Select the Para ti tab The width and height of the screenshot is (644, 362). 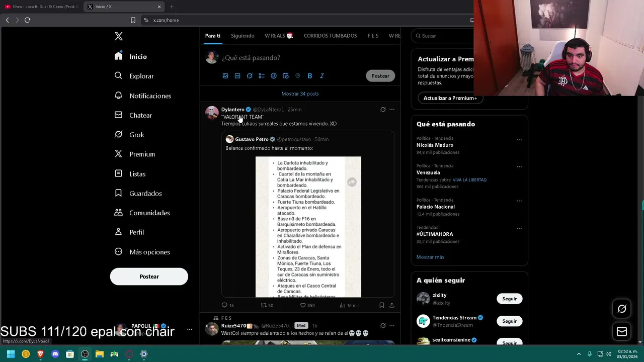[213, 36]
